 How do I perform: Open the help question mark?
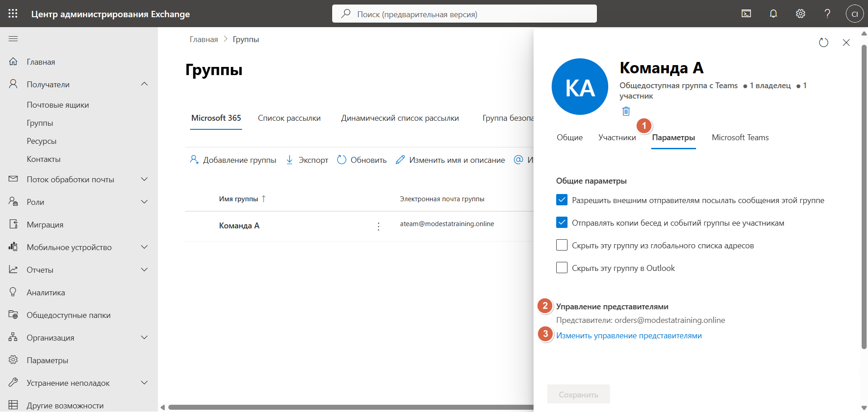click(x=827, y=14)
